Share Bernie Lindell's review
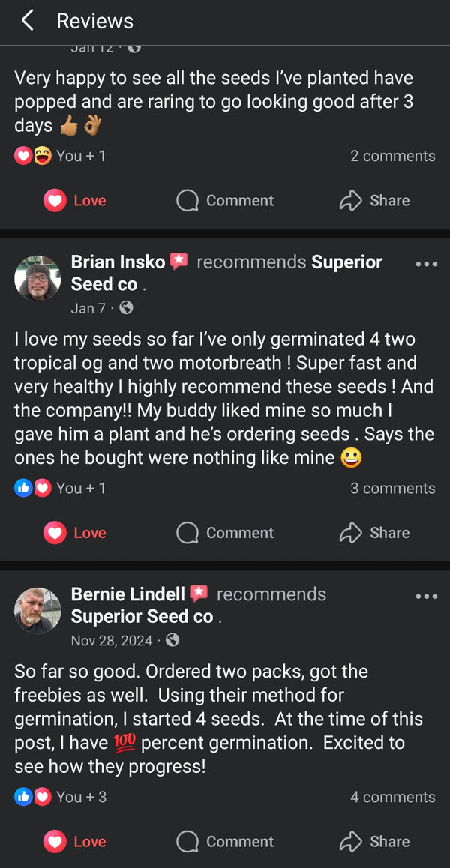The width and height of the screenshot is (450, 868). (x=374, y=842)
